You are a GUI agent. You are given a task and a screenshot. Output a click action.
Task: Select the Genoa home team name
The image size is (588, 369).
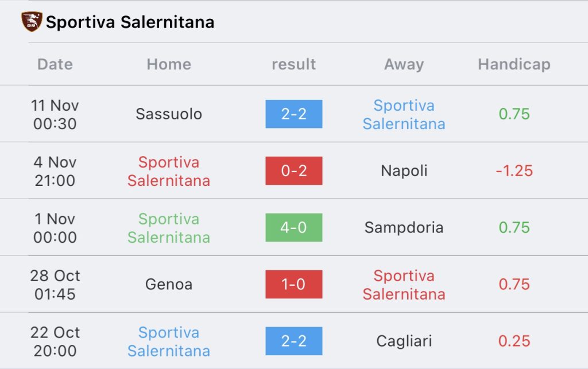coord(169,284)
